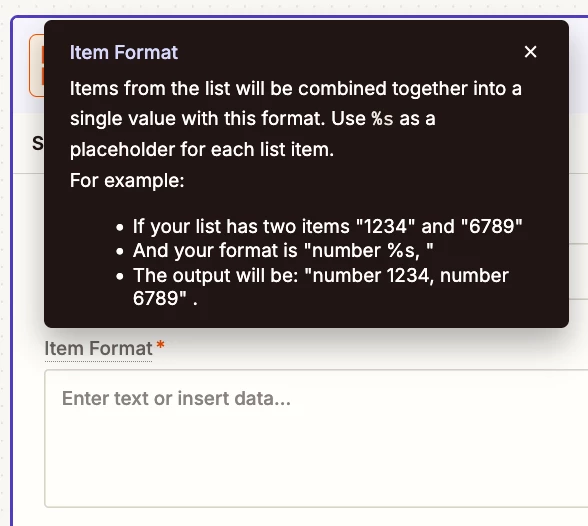Screen dimensions: 588x526
Task: Click the dotted-underlined Item Format field label
Action: coord(98,348)
